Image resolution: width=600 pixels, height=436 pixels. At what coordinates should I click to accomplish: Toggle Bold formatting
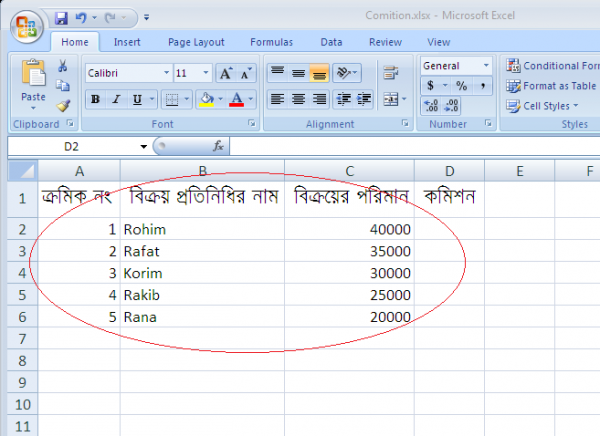click(95, 100)
